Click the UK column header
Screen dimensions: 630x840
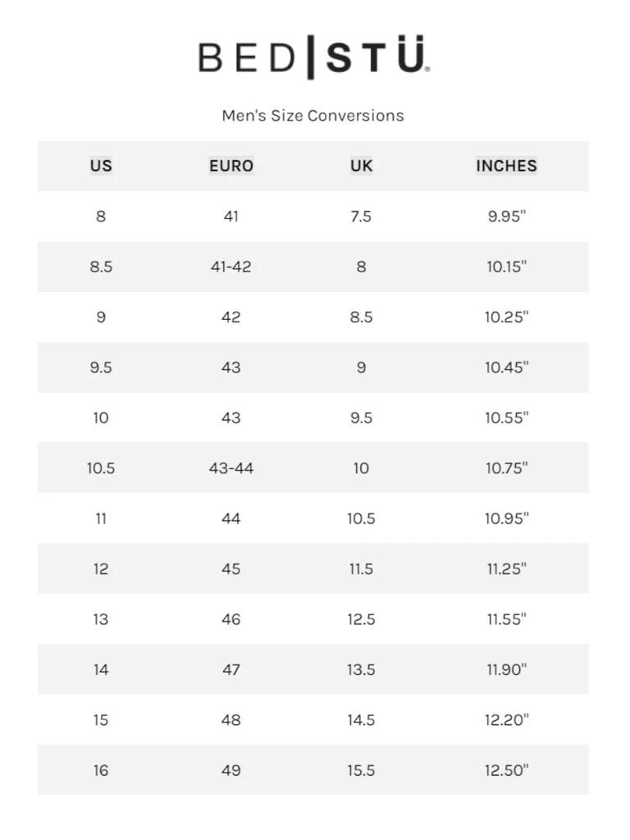click(361, 166)
